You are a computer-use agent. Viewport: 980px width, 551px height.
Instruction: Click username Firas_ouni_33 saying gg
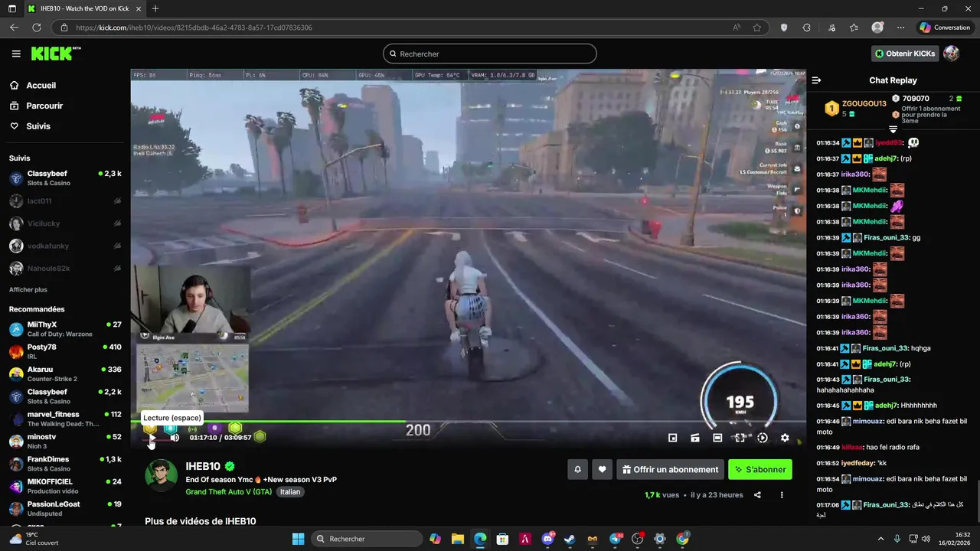pos(886,237)
